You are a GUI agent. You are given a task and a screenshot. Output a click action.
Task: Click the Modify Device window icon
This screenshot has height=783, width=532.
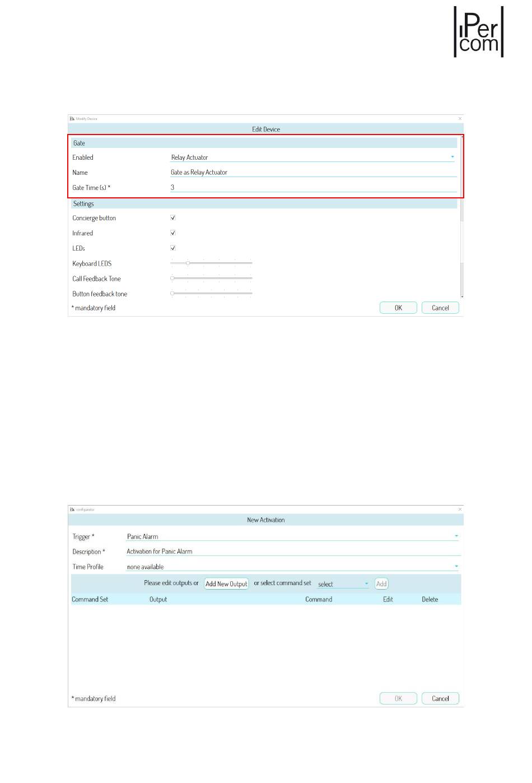(x=72, y=118)
